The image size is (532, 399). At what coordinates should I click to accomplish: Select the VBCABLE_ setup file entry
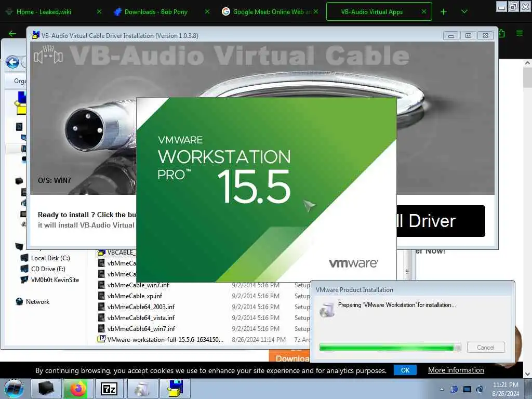(x=122, y=252)
